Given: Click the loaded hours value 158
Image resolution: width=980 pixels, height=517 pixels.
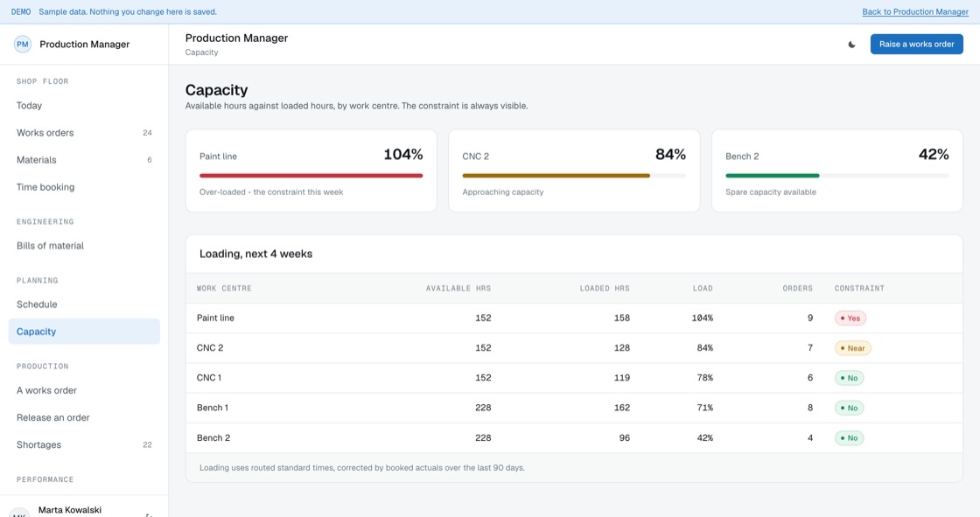Looking at the screenshot, I should [622, 318].
